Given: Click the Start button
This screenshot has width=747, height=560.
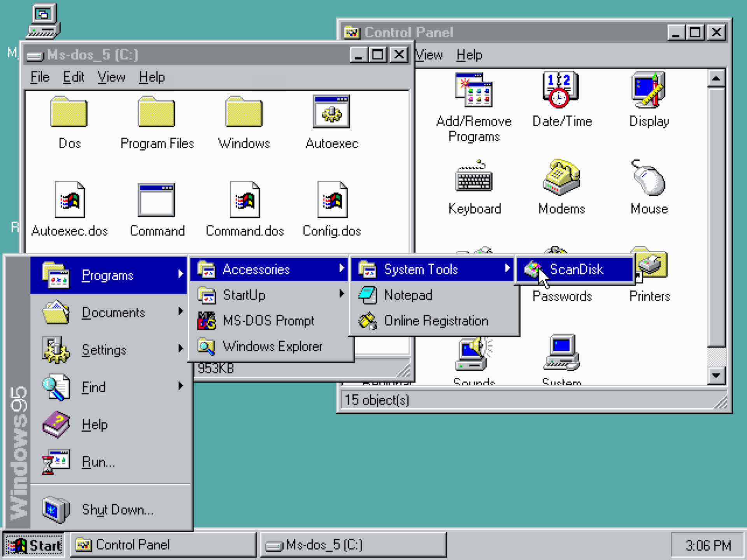Looking at the screenshot, I should click(x=34, y=545).
